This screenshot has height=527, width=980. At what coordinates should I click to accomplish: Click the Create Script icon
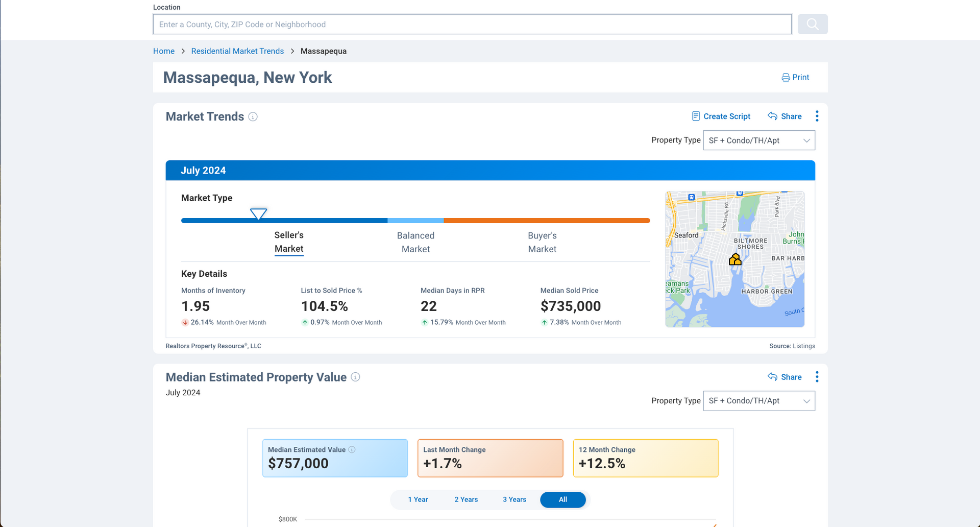[696, 116]
